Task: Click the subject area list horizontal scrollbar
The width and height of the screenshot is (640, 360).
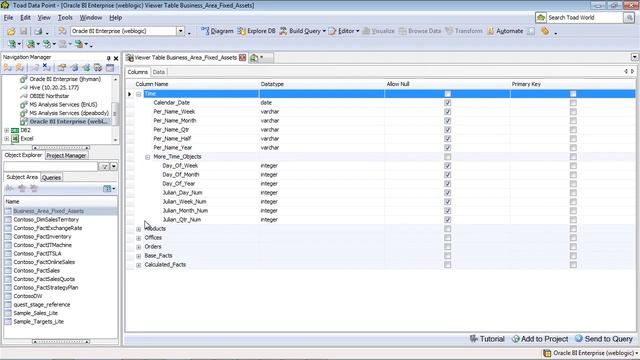Action: (61, 342)
